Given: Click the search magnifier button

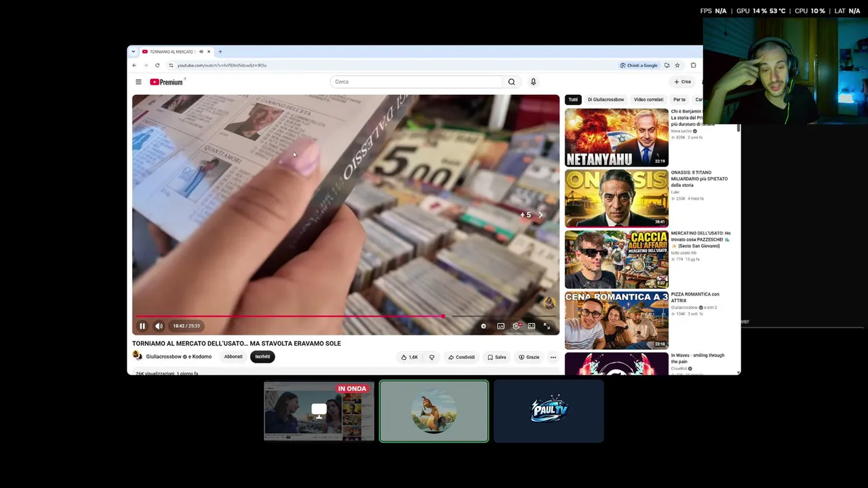Looking at the screenshot, I should coord(511,82).
